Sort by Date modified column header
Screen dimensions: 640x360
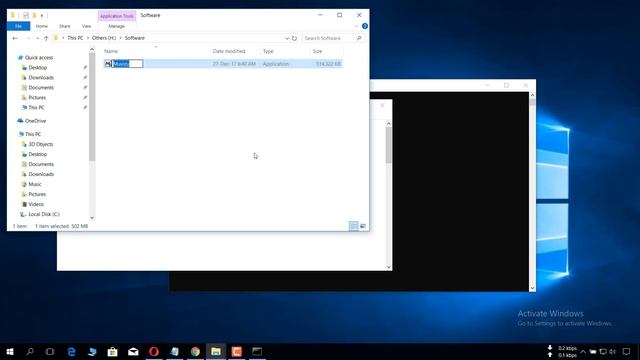click(229, 51)
